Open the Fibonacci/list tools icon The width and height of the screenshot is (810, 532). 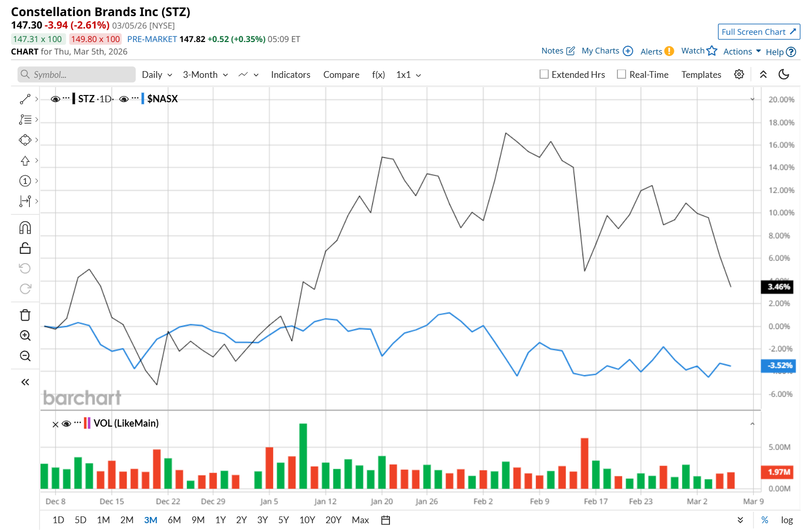[25, 119]
